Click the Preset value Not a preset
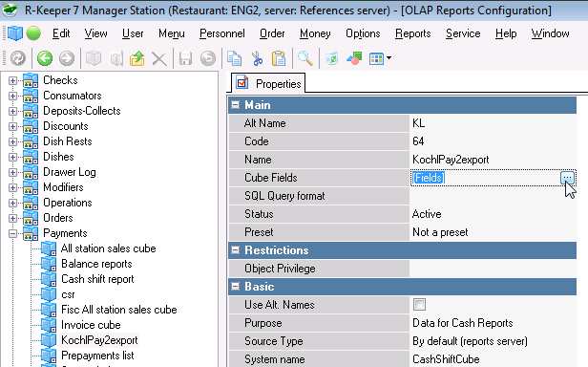 tap(440, 232)
